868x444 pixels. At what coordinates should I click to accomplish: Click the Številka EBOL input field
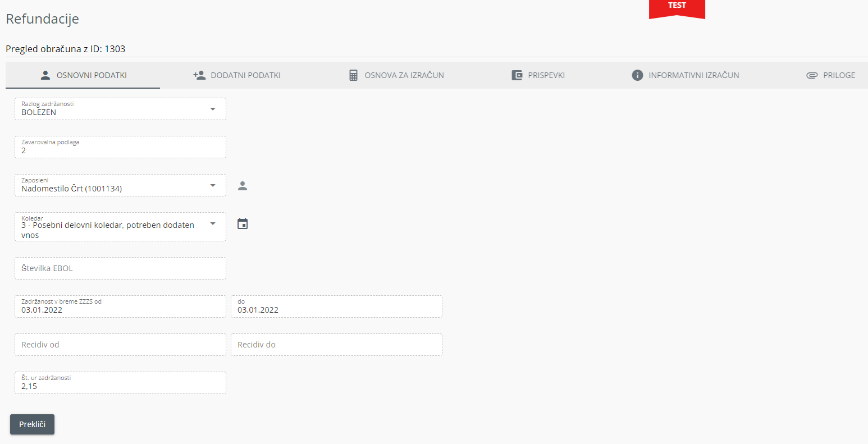[120, 268]
